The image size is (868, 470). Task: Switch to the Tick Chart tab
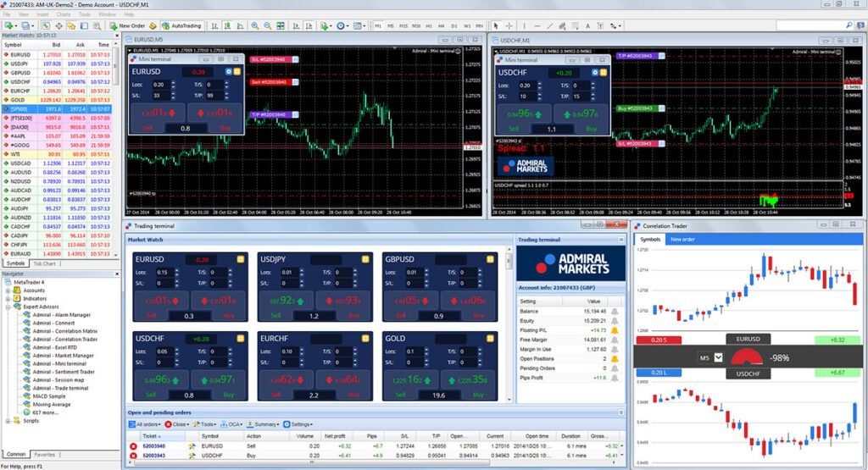point(44,263)
